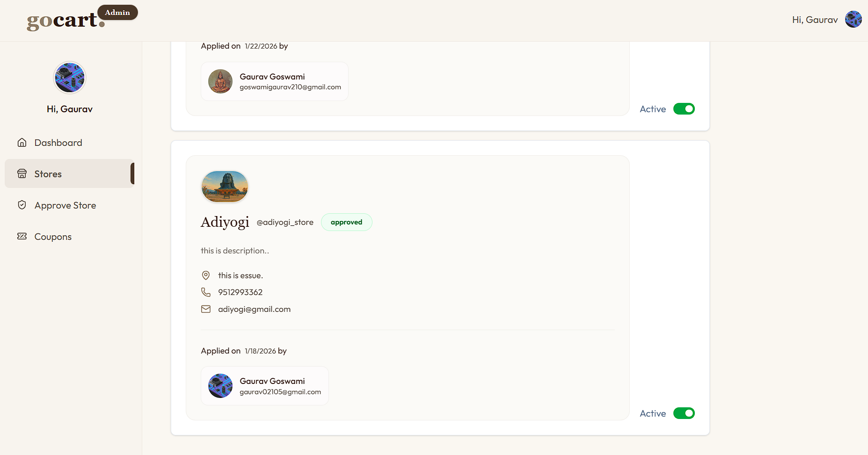This screenshot has height=455, width=868.
Task: Click the sidebar profile avatar
Action: [70, 78]
